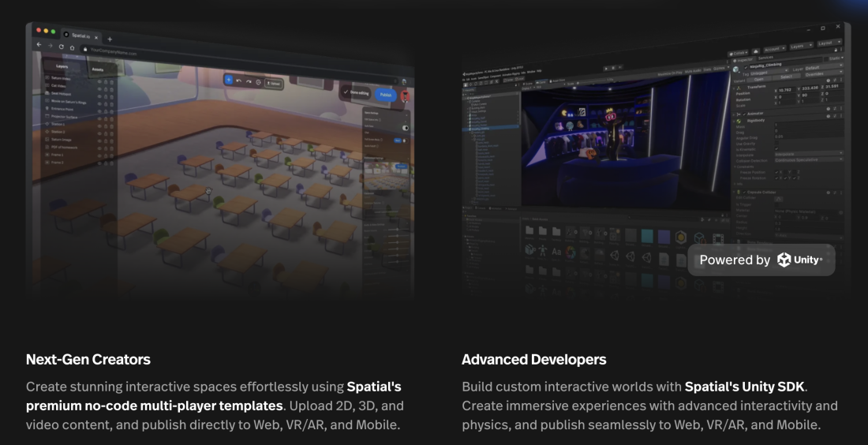The width and height of the screenshot is (868, 445).
Task: Expand the Animator component
Action: tap(734, 114)
